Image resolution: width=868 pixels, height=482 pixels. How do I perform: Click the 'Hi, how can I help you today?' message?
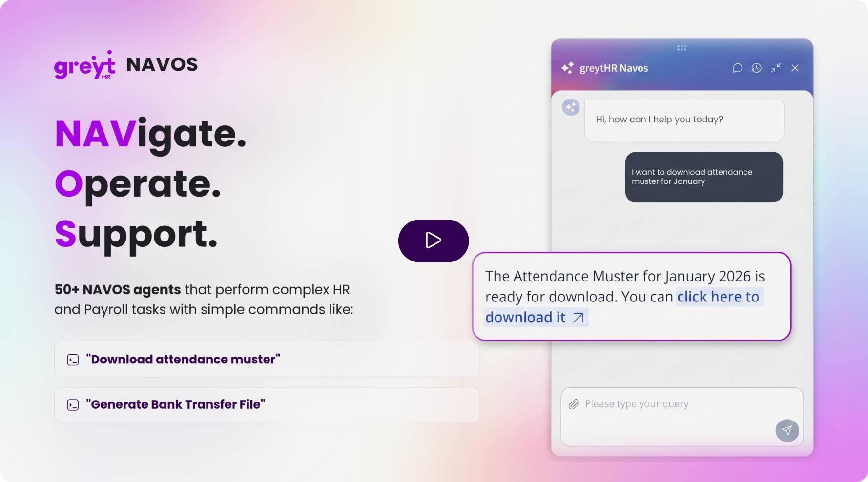684,120
